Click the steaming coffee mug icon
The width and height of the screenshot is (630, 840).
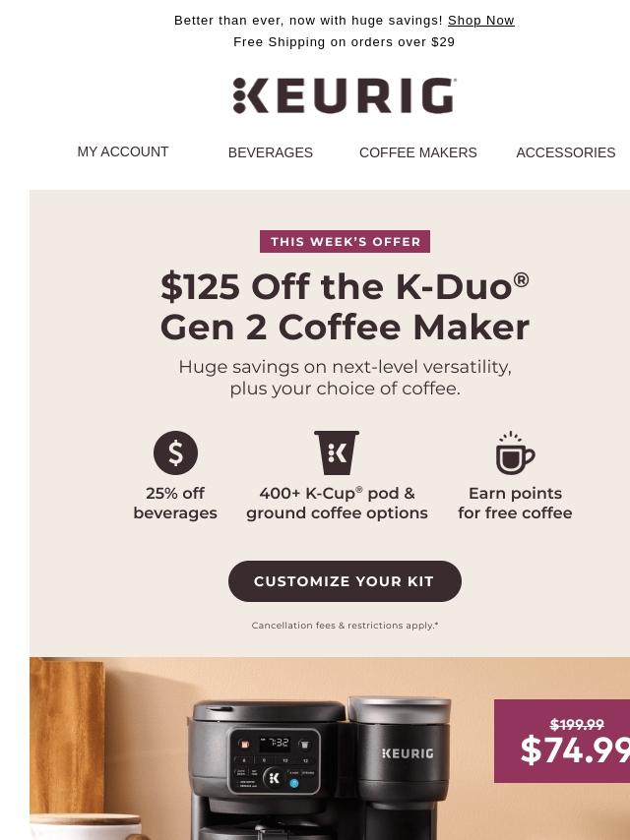515,452
